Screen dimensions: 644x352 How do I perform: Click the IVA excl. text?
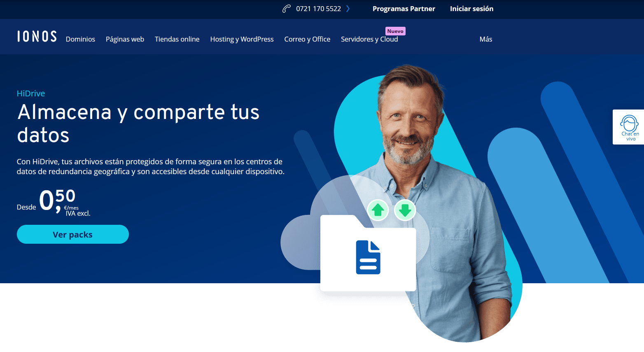[x=78, y=213]
